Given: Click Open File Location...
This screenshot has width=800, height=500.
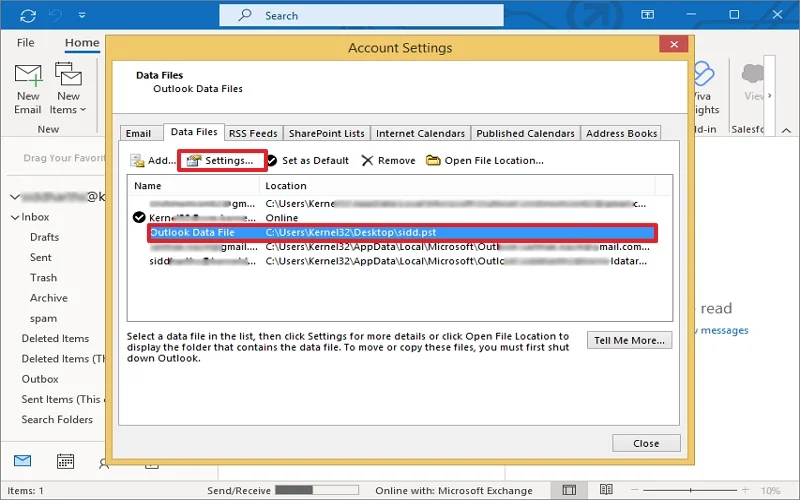Looking at the screenshot, I should coord(485,161).
